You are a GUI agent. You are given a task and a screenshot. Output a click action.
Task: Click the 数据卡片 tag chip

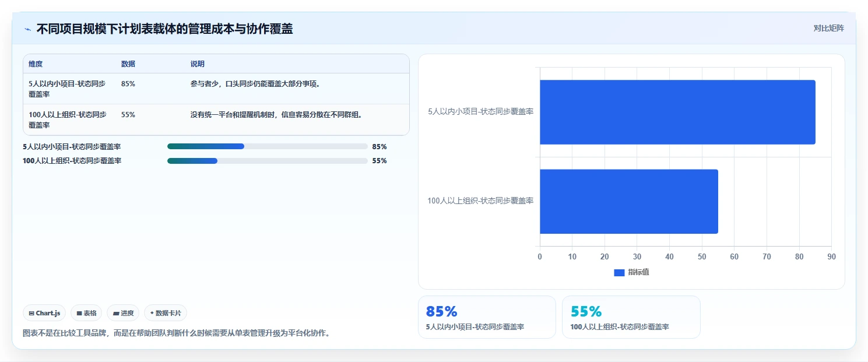pos(166,313)
